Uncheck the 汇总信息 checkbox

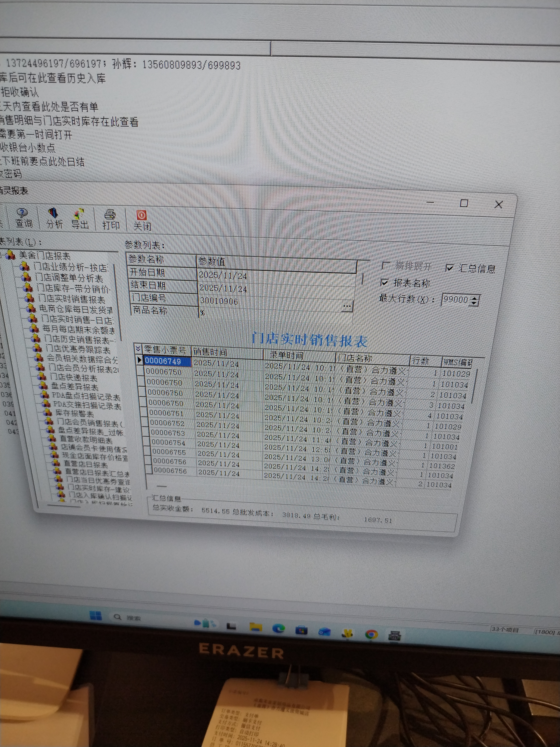(450, 268)
